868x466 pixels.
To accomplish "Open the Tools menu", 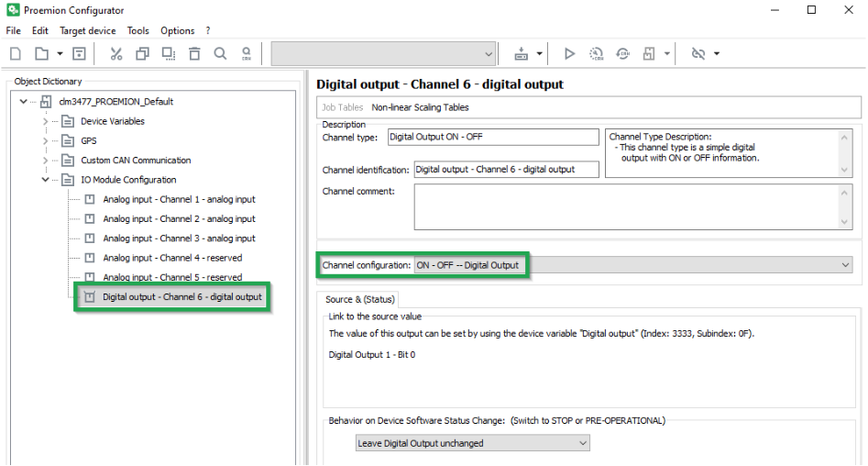I will click(x=138, y=30).
